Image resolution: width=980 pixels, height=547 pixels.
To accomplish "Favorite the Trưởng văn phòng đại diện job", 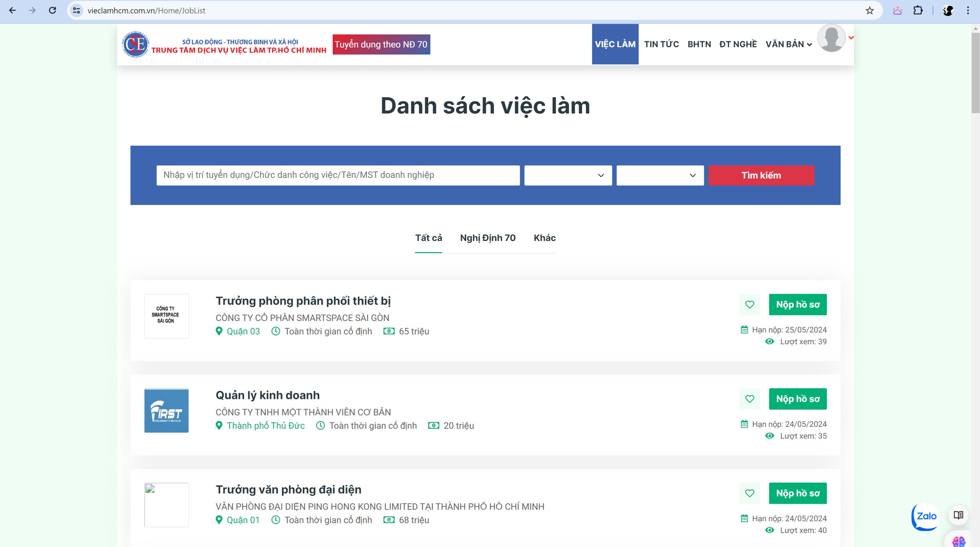I will coord(750,493).
